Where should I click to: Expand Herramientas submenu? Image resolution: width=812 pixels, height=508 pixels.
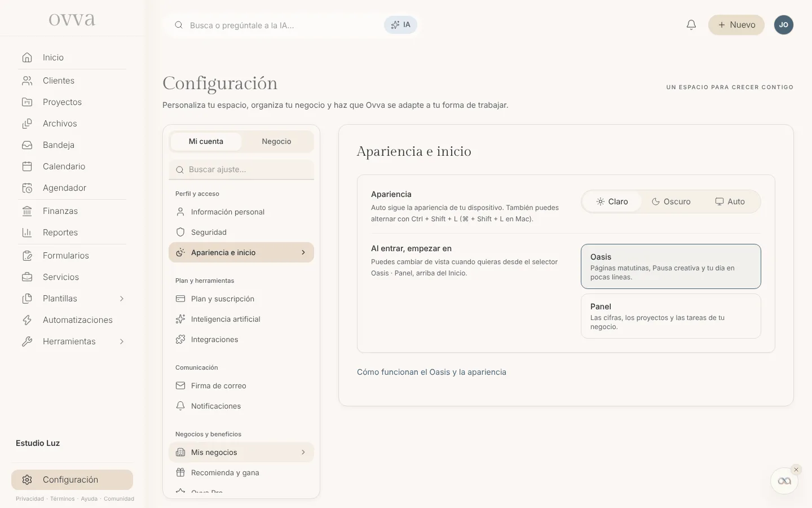coord(122,341)
